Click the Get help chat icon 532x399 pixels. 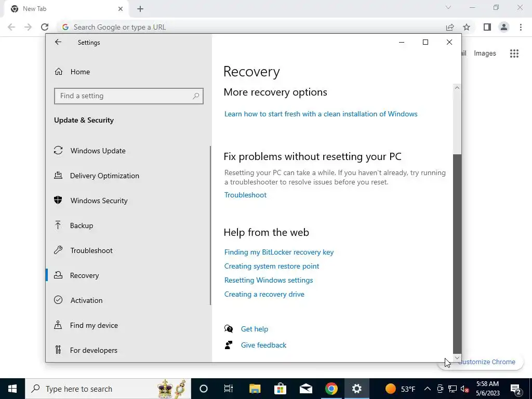(x=229, y=329)
